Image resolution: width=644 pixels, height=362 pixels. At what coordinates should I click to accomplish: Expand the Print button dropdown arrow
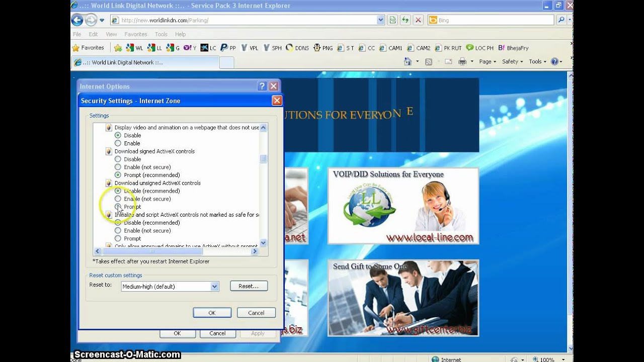coord(471,61)
